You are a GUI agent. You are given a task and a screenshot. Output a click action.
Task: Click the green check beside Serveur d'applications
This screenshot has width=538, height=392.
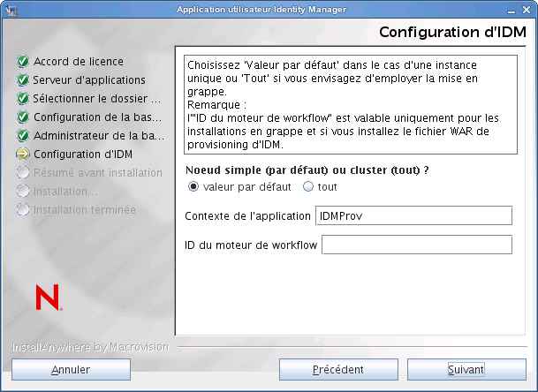23,80
